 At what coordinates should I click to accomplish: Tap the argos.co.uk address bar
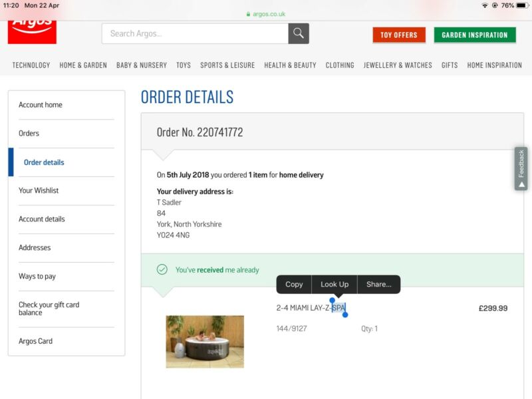pos(265,14)
